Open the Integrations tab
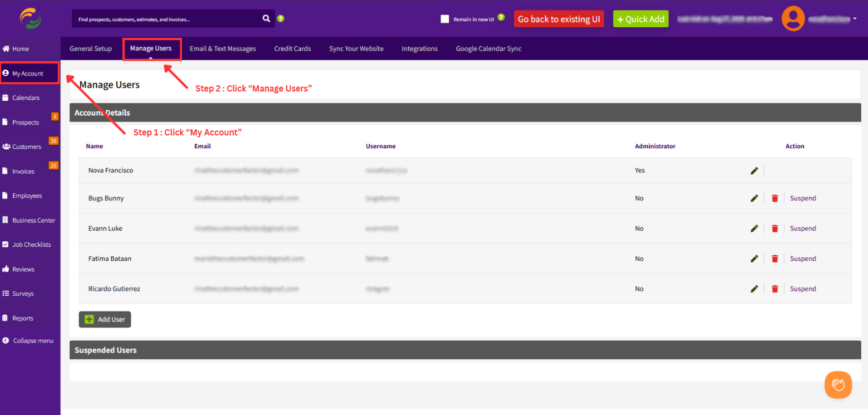Image resolution: width=868 pixels, height=415 pixels. coord(419,49)
